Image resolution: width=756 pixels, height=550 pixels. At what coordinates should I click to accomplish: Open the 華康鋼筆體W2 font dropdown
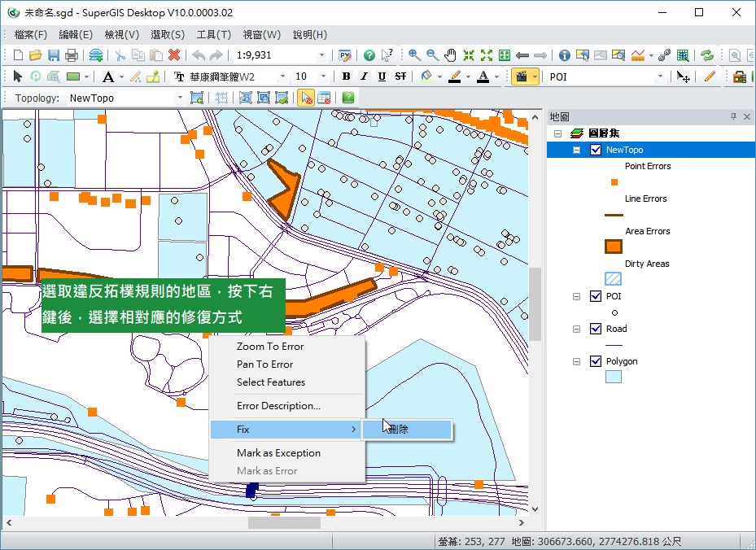click(x=282, y=76)
